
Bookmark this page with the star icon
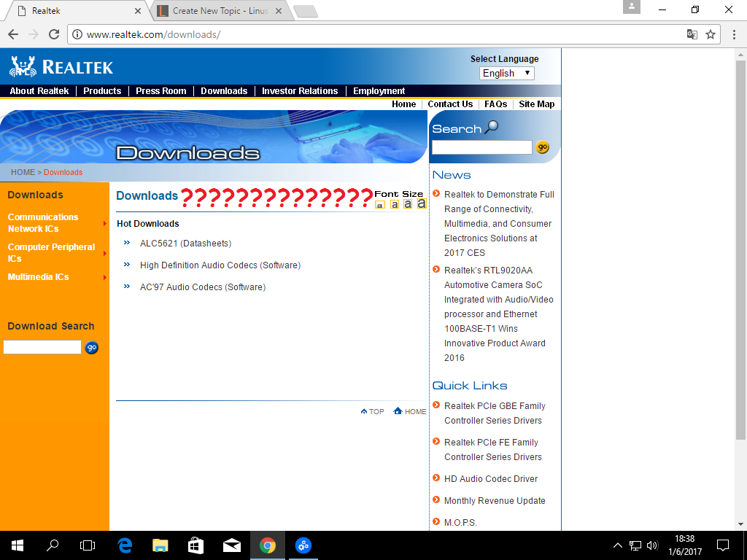tap(711, 34)
